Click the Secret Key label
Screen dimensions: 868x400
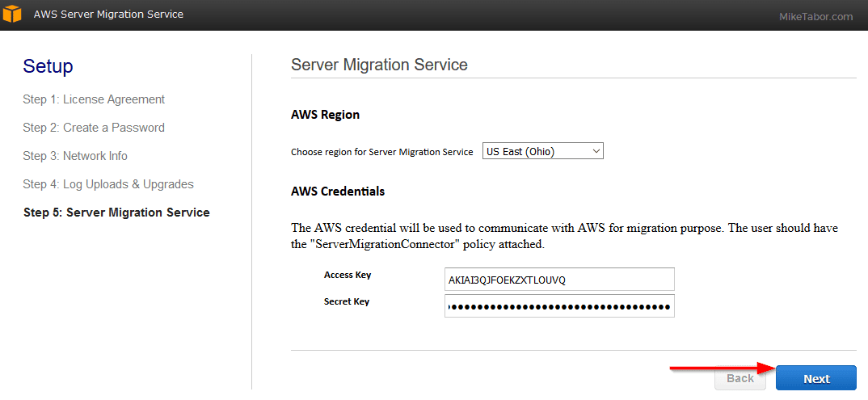click(x=347, y=301)
